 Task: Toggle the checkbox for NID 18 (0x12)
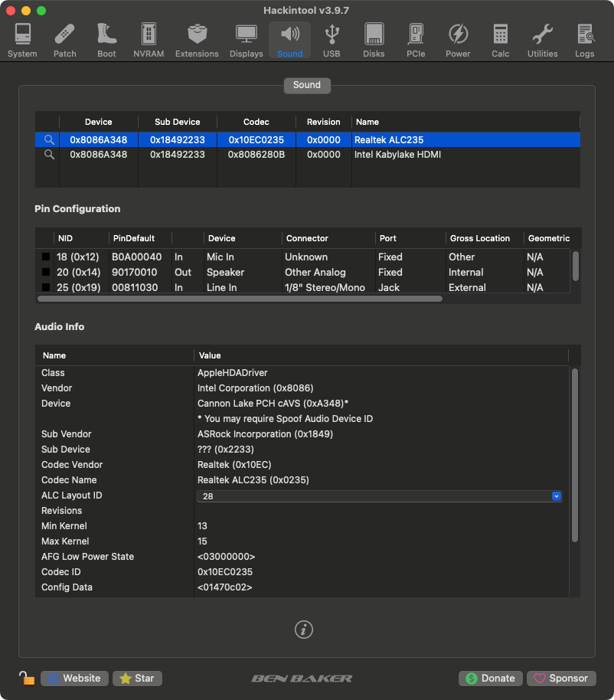tap(45, 257)
